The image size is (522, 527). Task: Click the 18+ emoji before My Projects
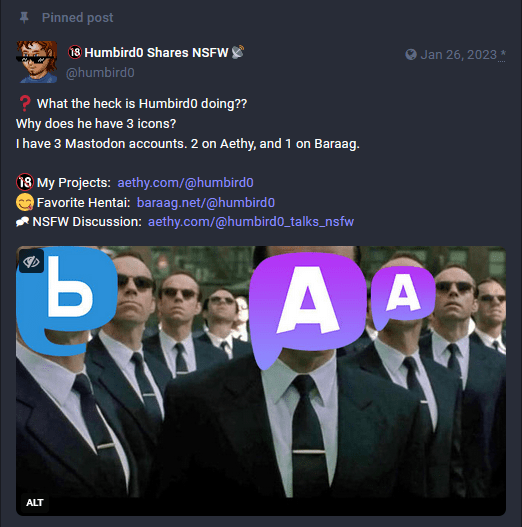click(25, 182)
